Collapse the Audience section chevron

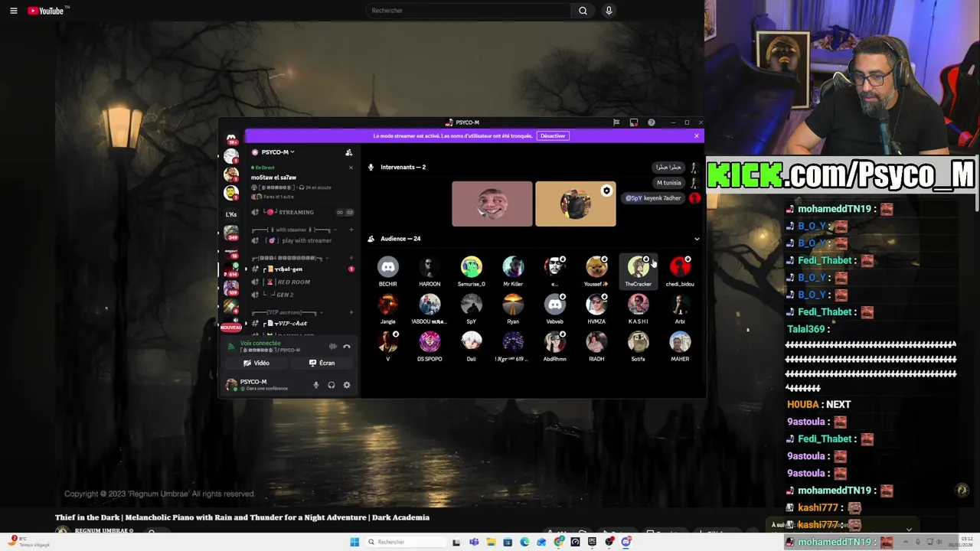point(697,239)
